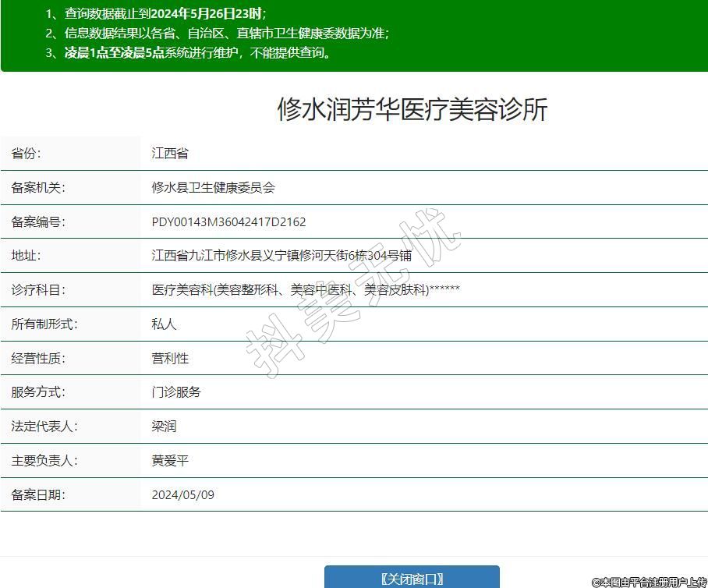Click the province value 江西省
This screenshot has width=708, height=588.
[170, 154]
